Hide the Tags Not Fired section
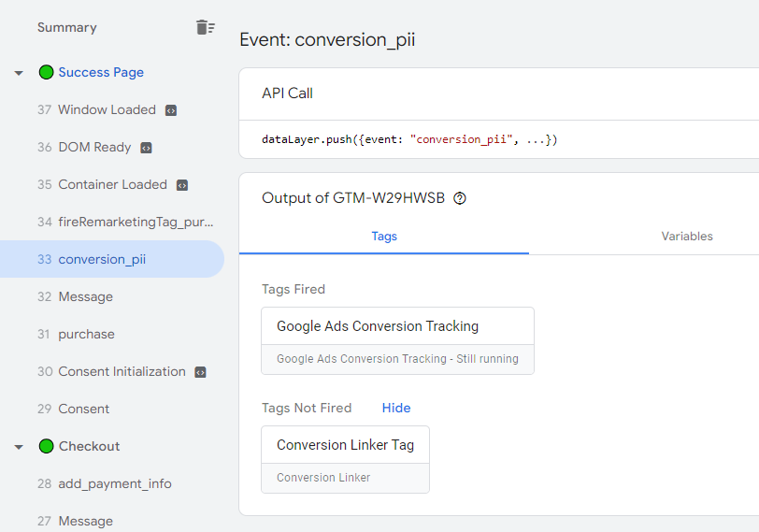This screenshot has height=532, width=759. click(396, 408)
